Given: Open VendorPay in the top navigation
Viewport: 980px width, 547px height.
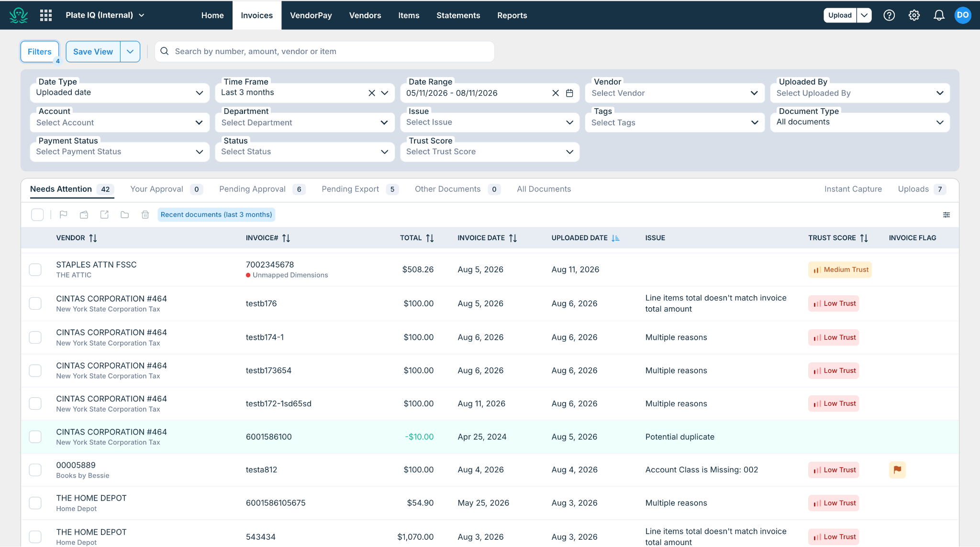Looking at the screenshot, I should pyautogui.click(x=311, y=15).
